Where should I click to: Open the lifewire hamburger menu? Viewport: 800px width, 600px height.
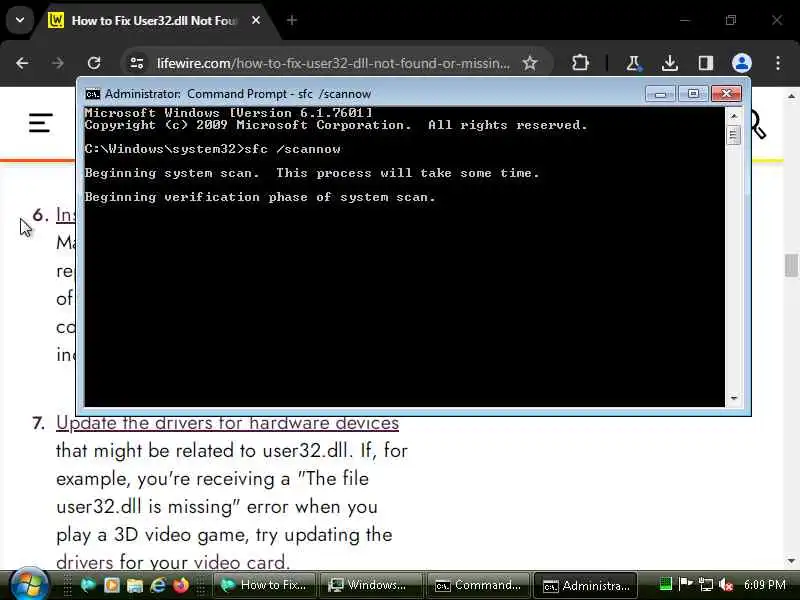(x=41, y=123)
